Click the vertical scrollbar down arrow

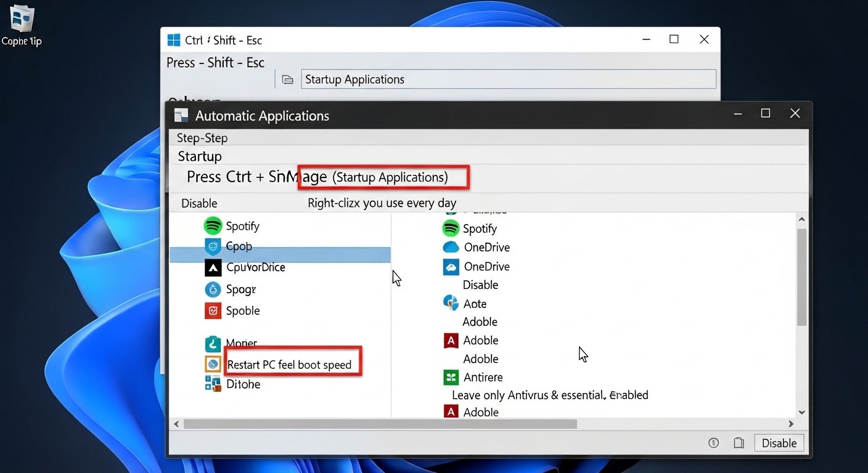(801, 413)
